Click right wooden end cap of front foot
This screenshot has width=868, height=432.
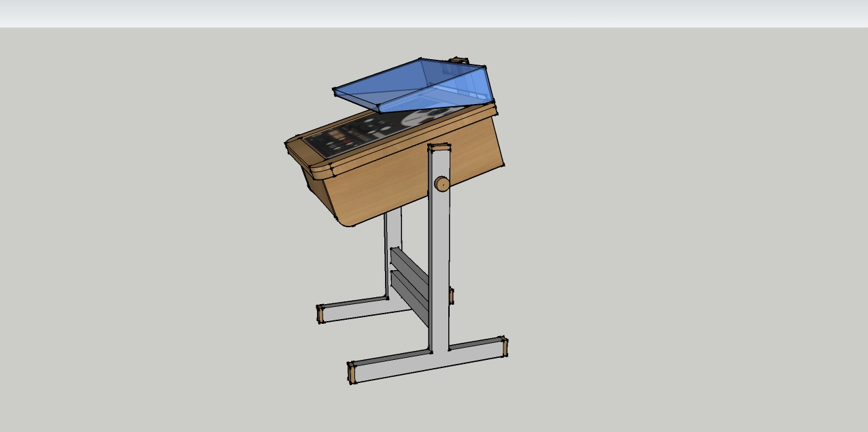[x=504, y=346]
